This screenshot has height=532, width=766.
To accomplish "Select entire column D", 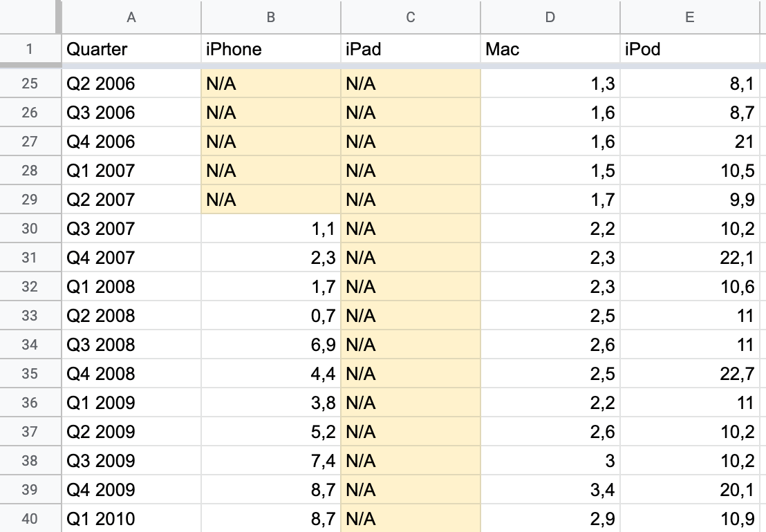I will (x=550, y=17).
